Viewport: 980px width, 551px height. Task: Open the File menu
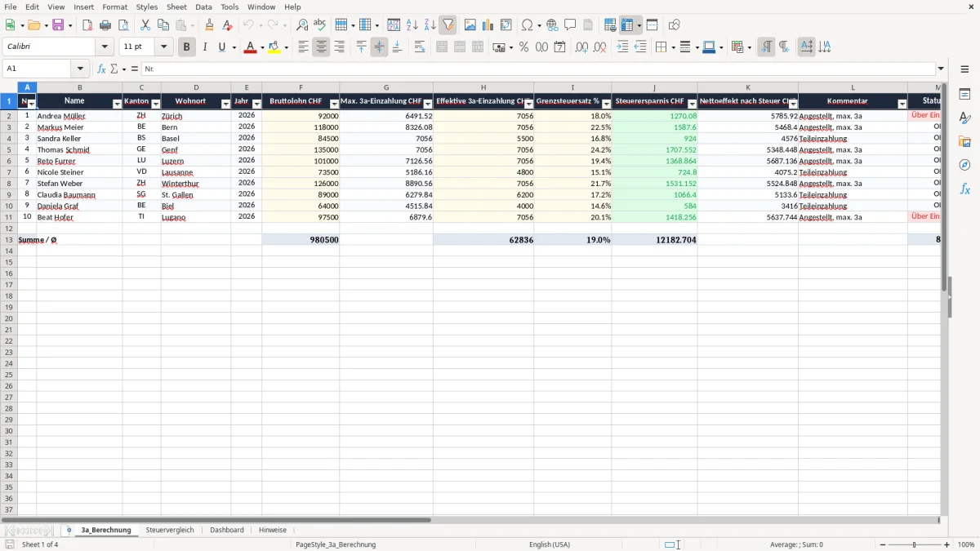pos(11,7)
